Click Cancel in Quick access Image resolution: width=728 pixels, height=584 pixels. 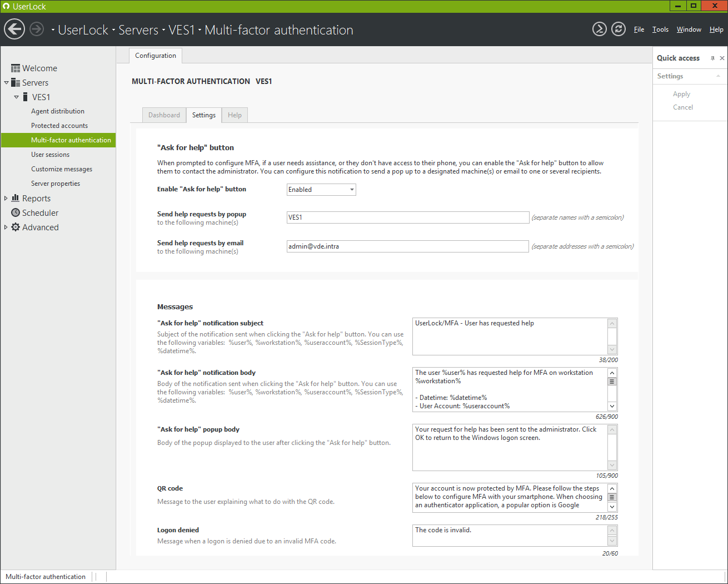(683, 107)
